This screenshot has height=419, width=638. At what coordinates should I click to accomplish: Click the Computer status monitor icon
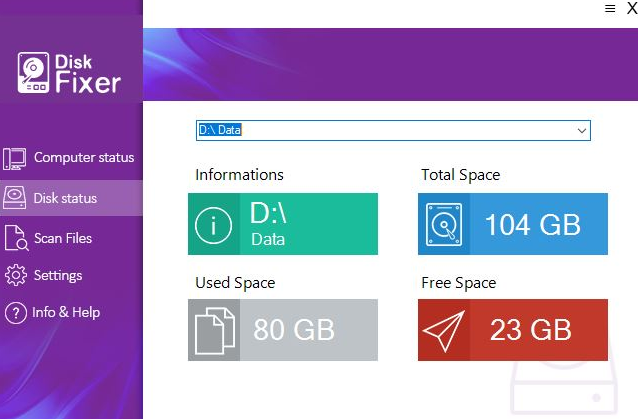click(15, 159)
